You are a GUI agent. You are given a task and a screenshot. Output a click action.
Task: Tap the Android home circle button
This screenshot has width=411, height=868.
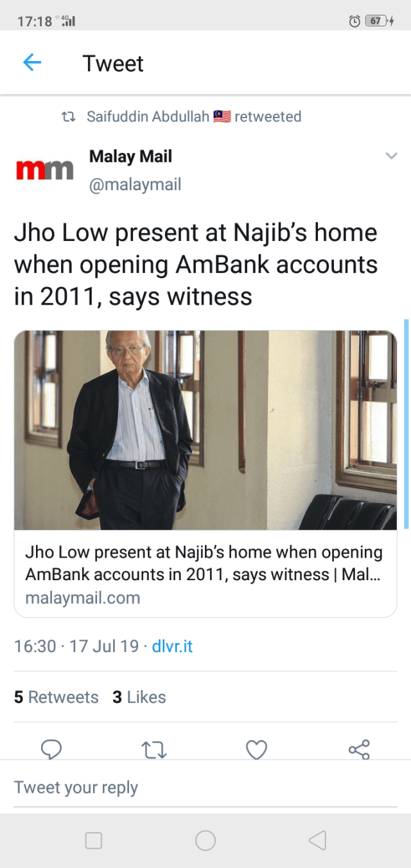(205, 840)
